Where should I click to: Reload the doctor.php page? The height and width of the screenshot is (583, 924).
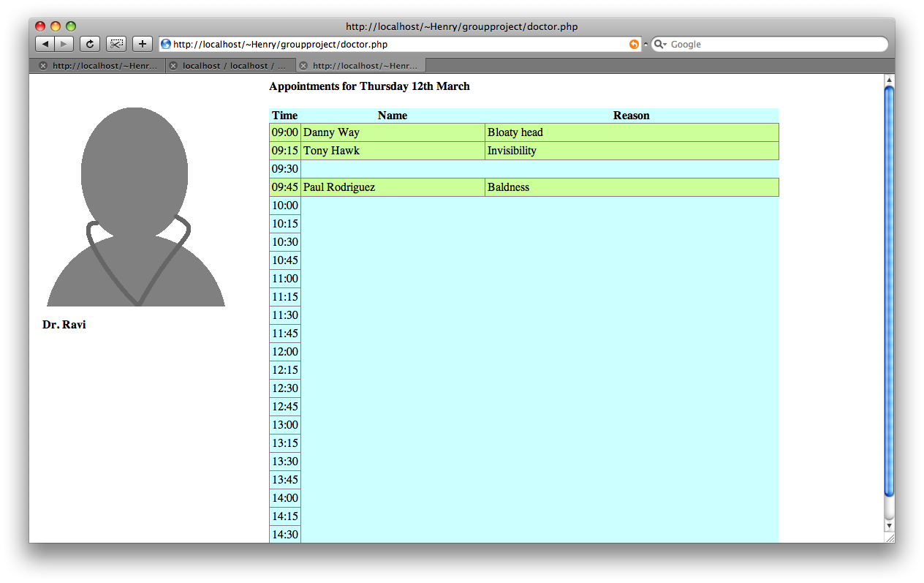click(89, 43)
